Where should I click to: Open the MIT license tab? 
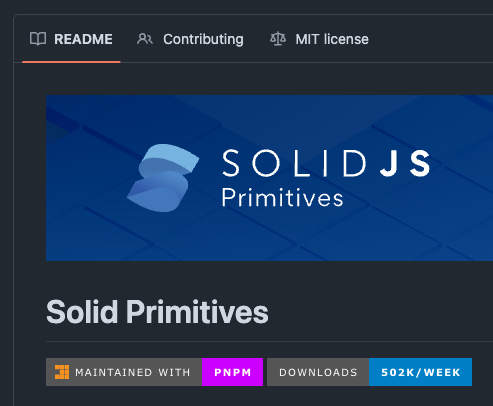319,39
